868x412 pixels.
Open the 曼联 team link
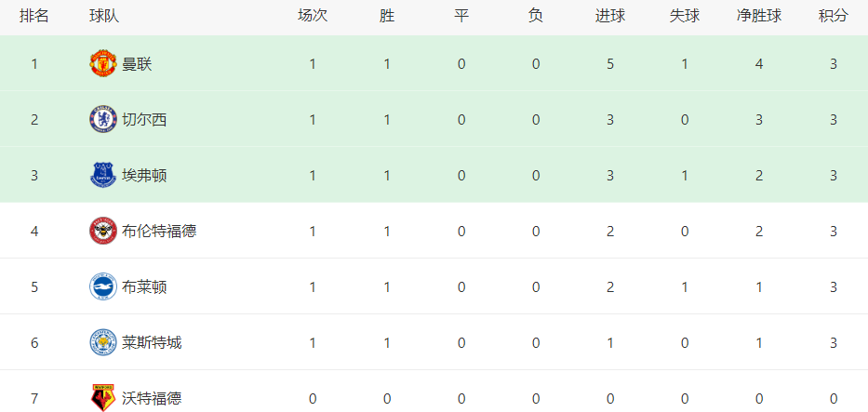point(137,65)
